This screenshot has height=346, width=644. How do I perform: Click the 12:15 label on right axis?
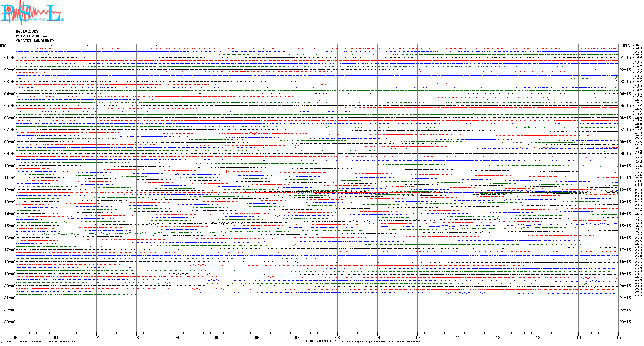point(625,190)
